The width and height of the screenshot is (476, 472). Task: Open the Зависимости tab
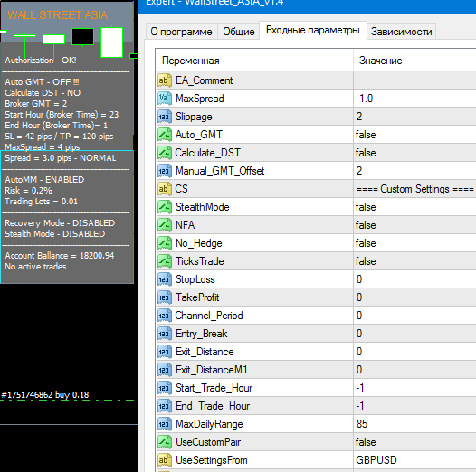point(401,32)
